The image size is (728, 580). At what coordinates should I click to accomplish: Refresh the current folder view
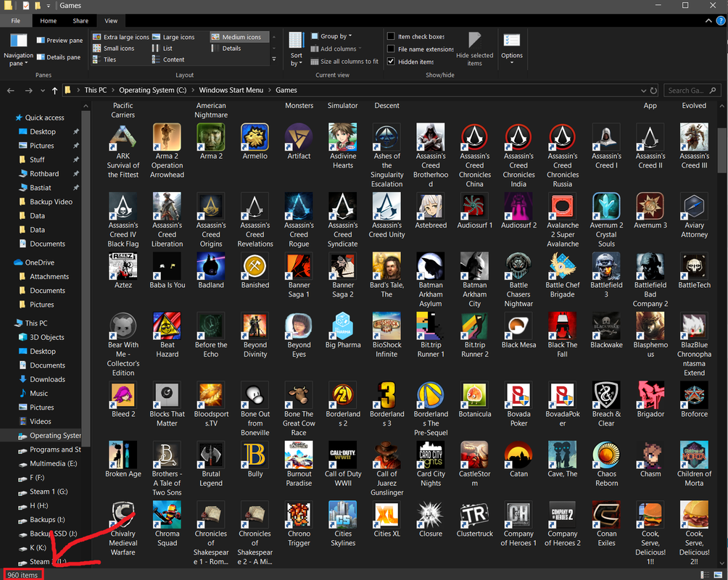(x=654, y=91)
